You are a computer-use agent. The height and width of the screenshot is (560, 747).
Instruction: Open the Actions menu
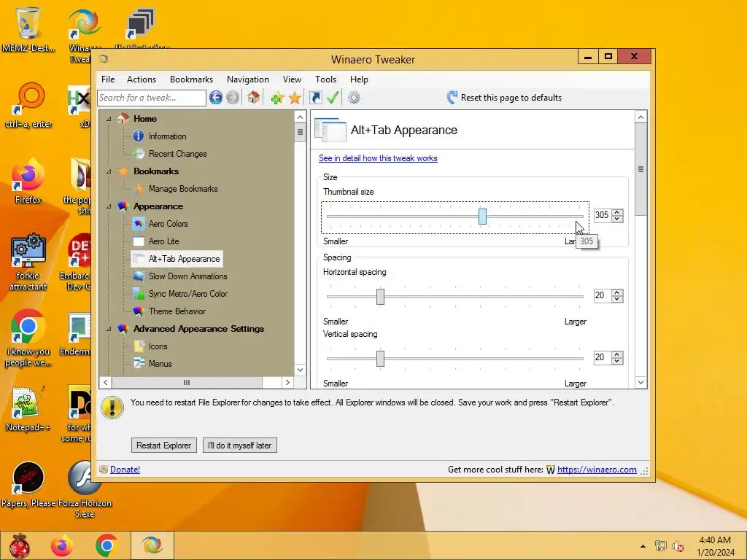pos(142,79)
